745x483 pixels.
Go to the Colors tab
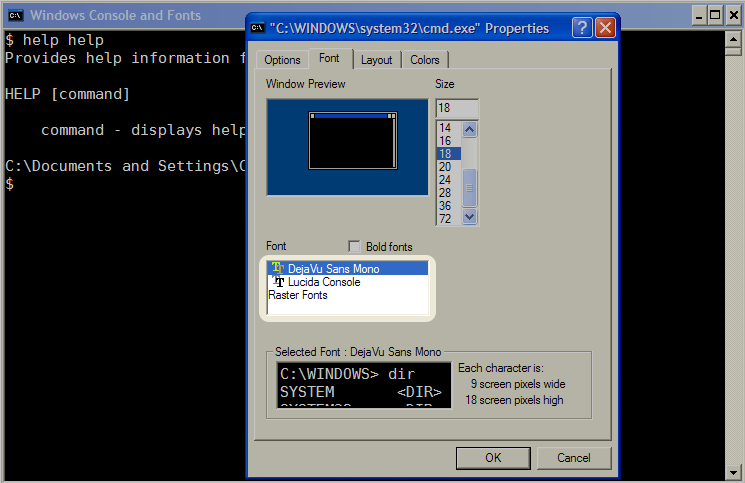coord(425,60)
